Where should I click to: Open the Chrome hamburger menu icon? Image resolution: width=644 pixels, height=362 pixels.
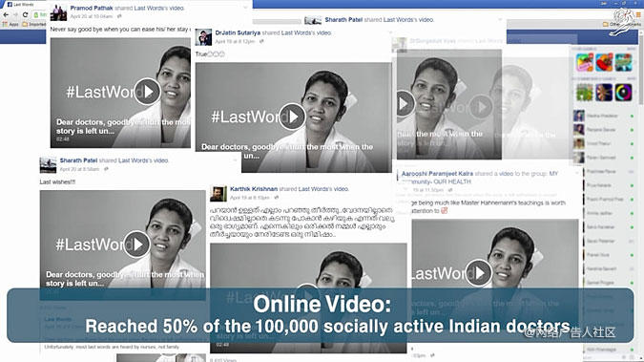point(638,15)
